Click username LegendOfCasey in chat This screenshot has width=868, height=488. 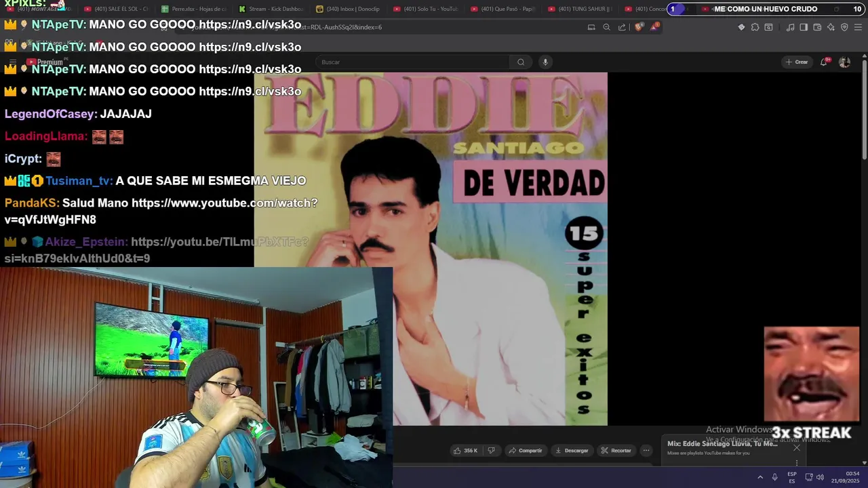[x=51, y=114]
